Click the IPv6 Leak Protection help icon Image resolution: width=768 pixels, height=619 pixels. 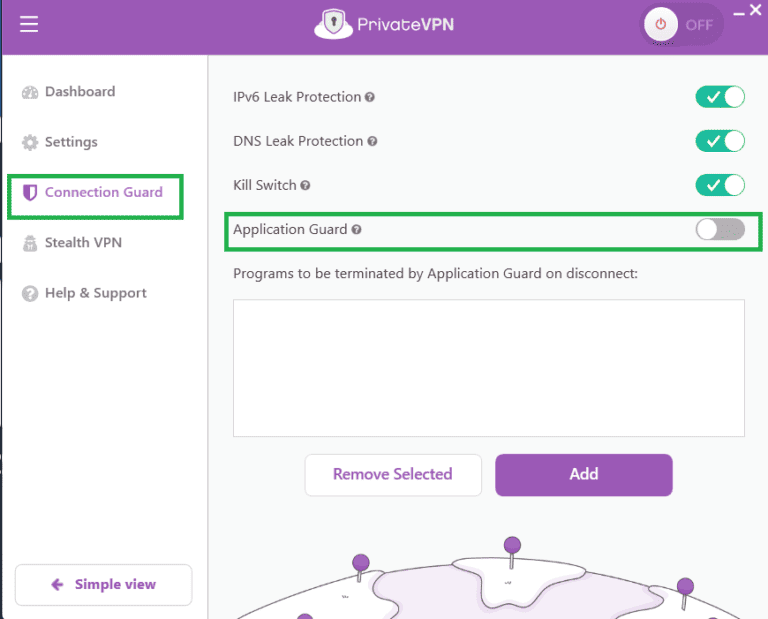tap(370, 98)
